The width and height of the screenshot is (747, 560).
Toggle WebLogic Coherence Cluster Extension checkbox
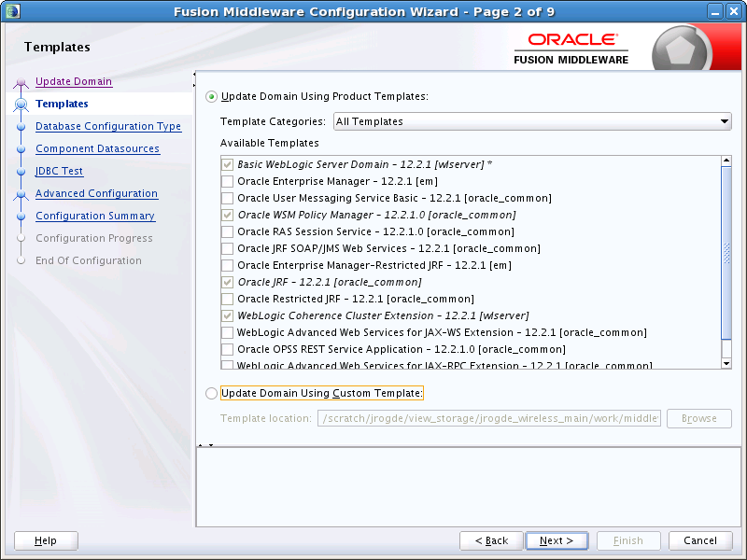pos(227,315)
